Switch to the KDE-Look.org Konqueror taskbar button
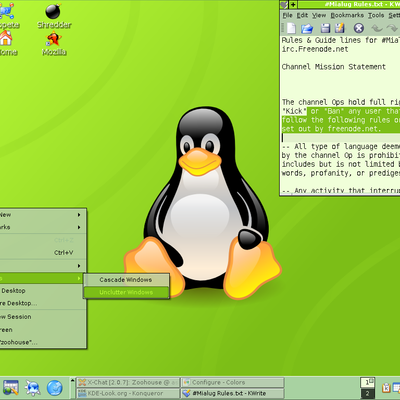This screenshot has width=400, height=400. 128,393
